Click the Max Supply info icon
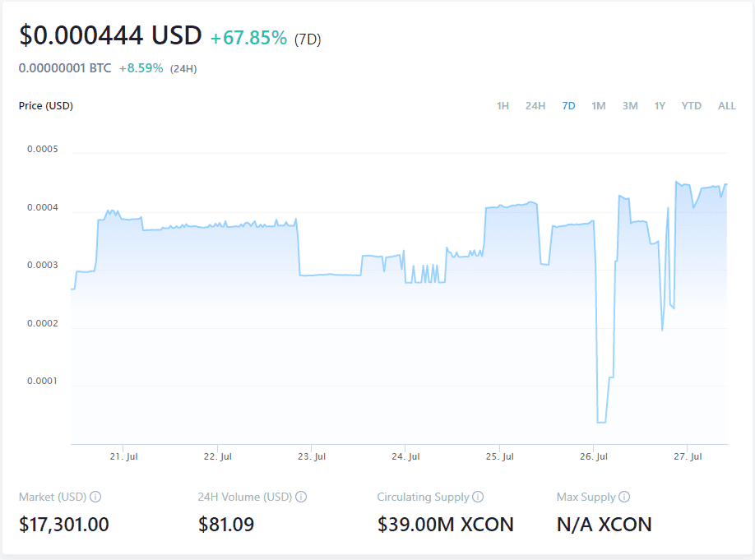The image size is (755, 560). click(x=626, y=497)
